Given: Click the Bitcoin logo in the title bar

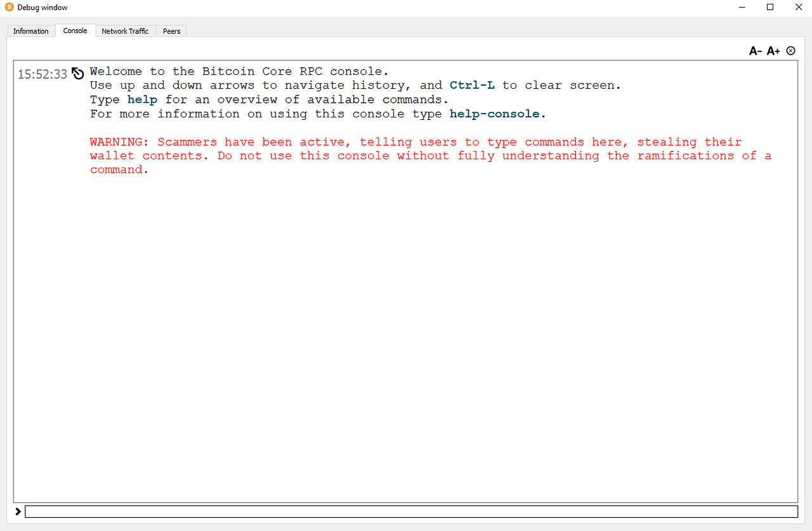Looking at the screenshot, I should [8, 7].
